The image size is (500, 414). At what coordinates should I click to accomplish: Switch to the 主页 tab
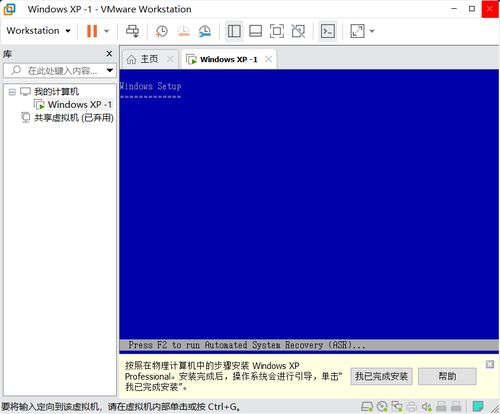(149, 59)
